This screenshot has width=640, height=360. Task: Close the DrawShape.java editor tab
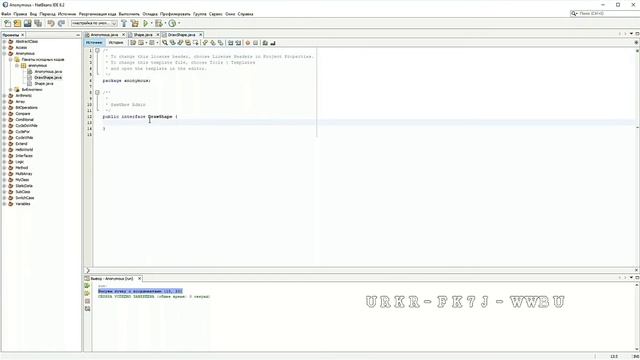[200, 35]
